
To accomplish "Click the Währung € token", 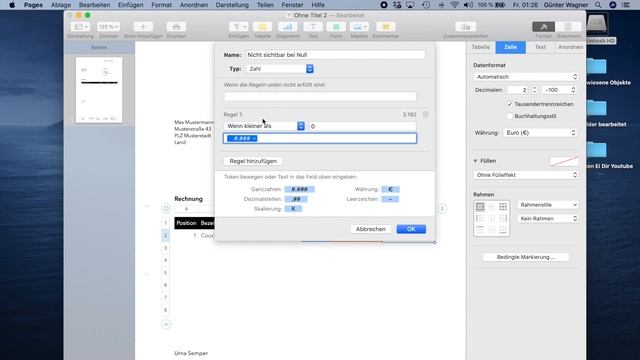I will [390, 189].
